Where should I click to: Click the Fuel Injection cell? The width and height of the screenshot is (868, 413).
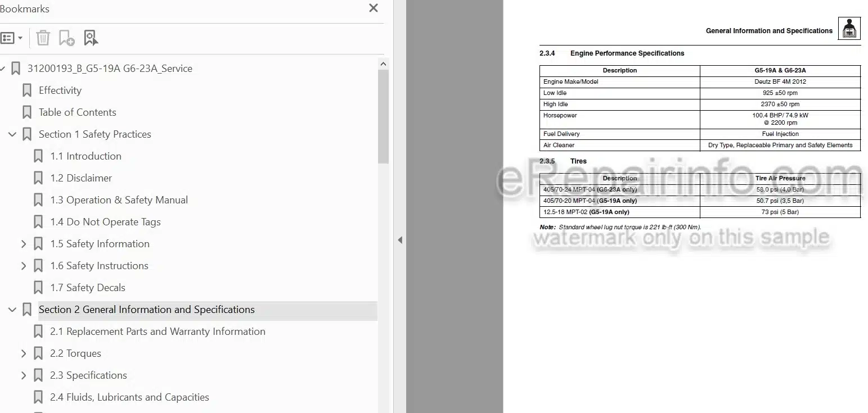[x=780, y=134]
